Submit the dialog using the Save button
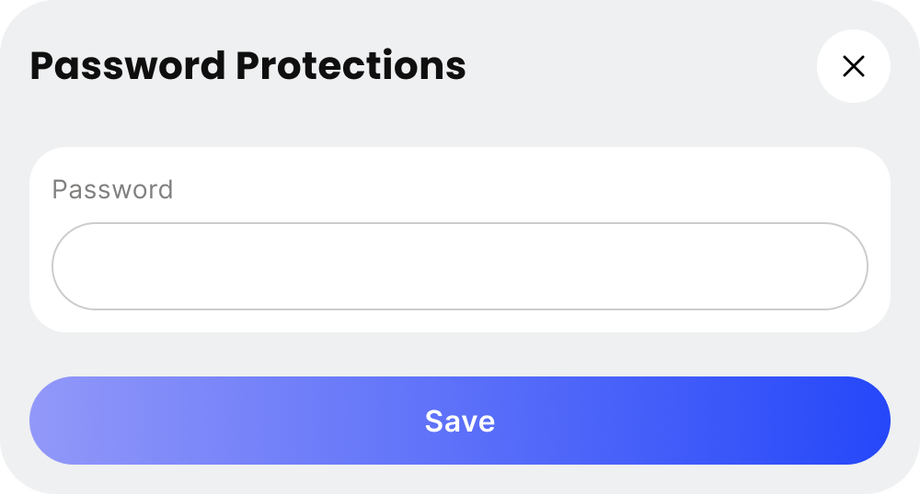Screen dimensions: 920x494 [x=459, y=421]
